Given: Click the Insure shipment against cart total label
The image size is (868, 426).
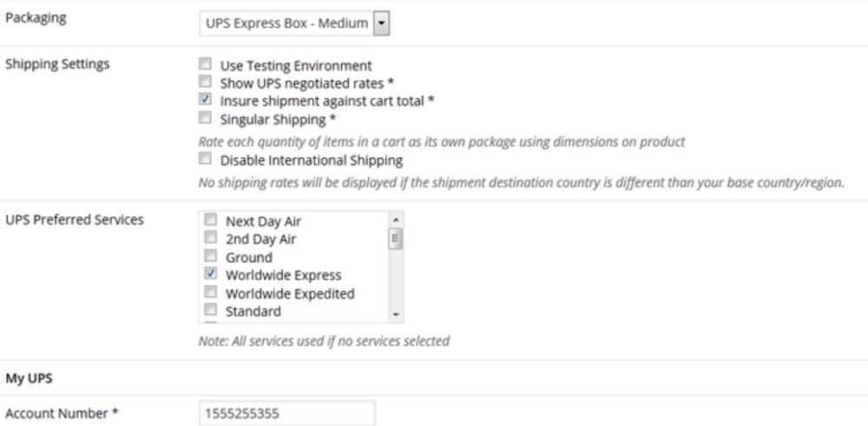Looking at the screenshot, I should pos(327,102).
